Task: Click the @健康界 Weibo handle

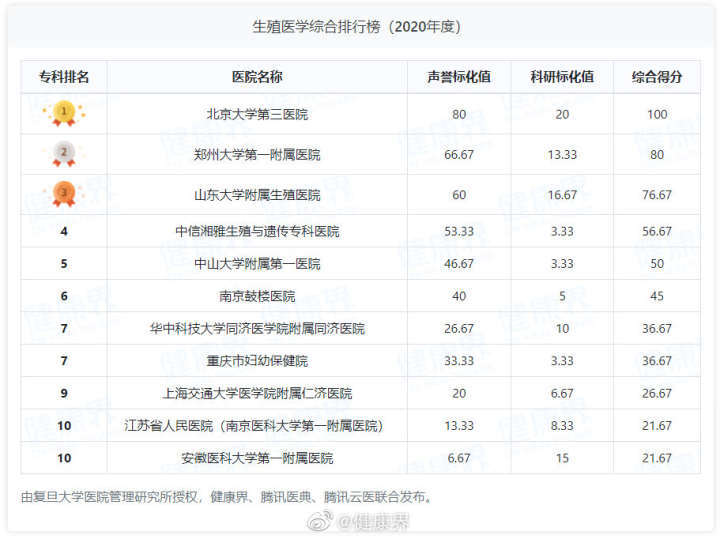Action: click(x=373, y=522)
